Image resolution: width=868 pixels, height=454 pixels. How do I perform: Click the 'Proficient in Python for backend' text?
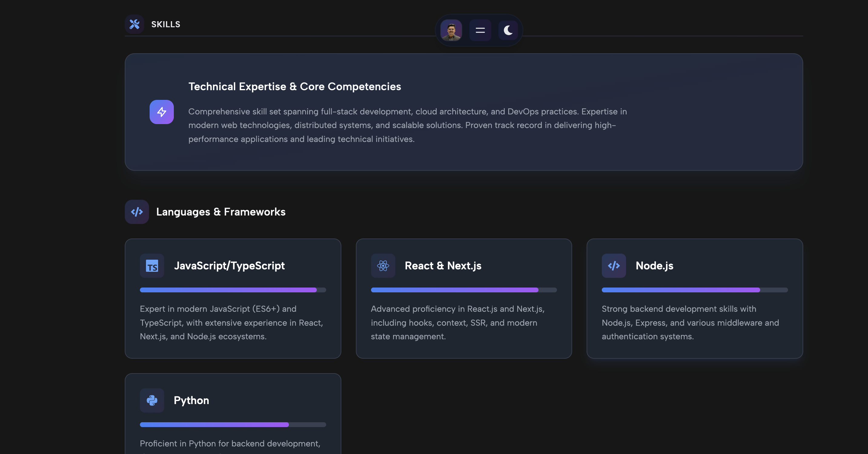coord(230,444)
